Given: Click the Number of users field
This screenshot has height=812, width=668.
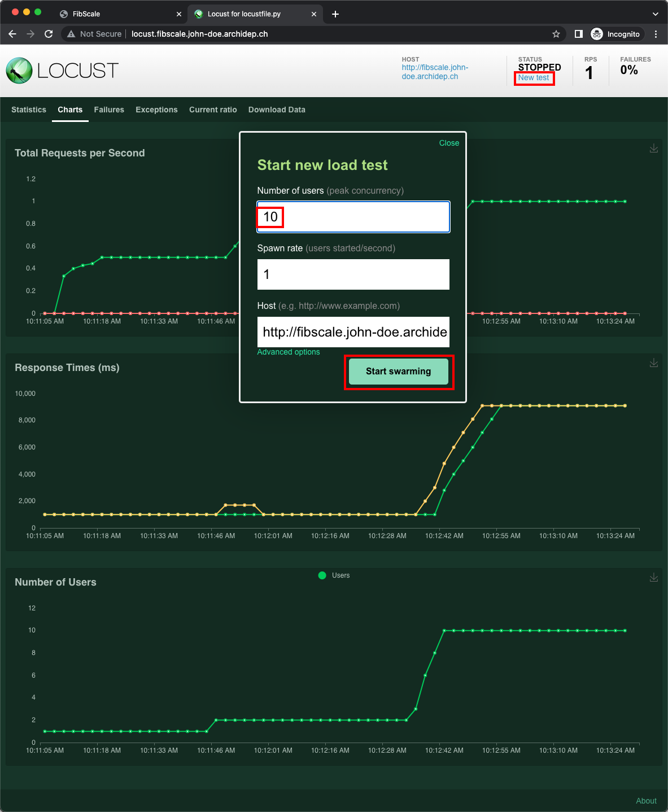Looking at the screenshot, I should (353, 217).
